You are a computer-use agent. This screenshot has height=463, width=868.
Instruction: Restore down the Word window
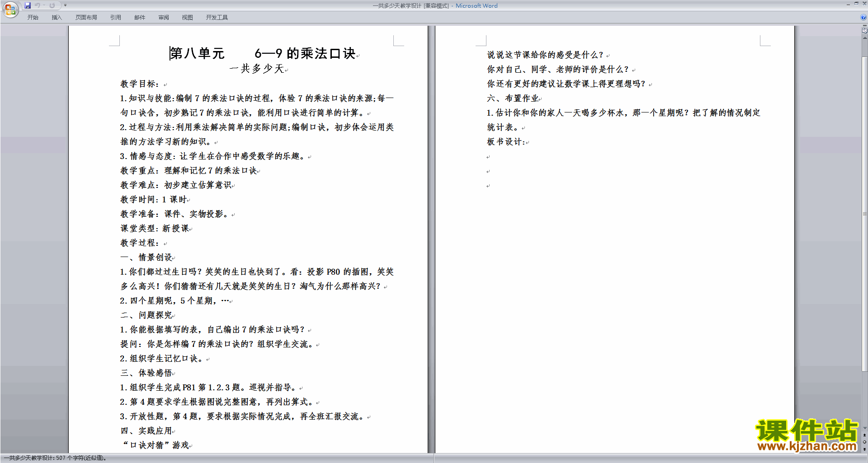pos(856,4)
